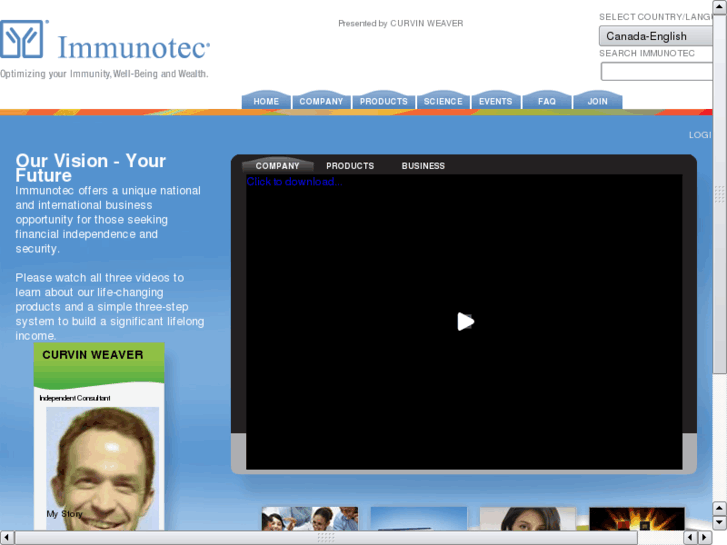This screenshot has width=727, height=545.
Task: Follow the Click to download link
Action: [x=294, y=181]
